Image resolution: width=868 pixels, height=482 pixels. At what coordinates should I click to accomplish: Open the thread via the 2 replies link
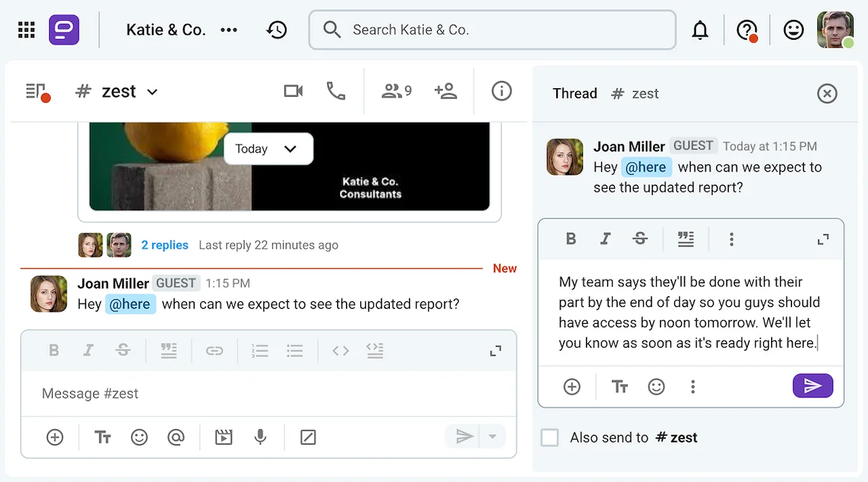tap(165, 245)
